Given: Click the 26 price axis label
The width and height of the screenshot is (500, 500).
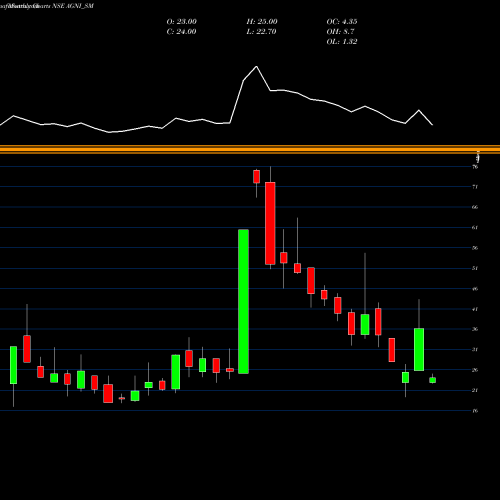Looking at the screenshot, I should (x=475, y=370).
